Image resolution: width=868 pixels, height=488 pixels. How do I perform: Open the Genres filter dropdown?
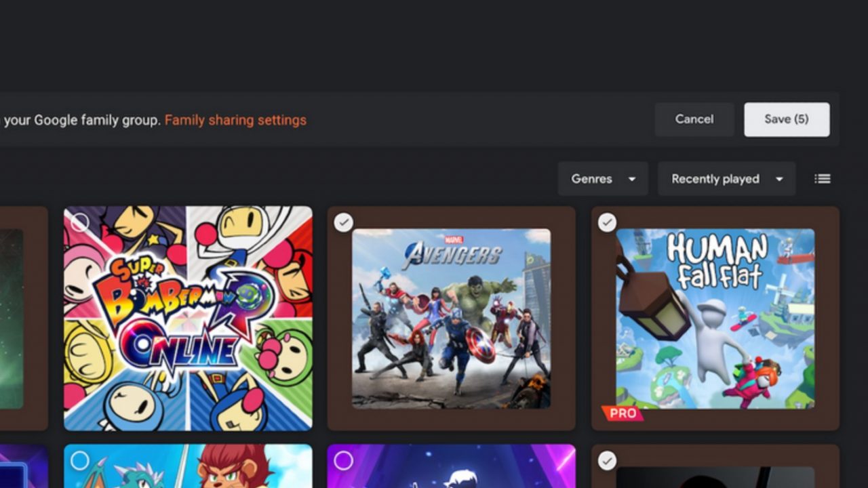[603, 179]
